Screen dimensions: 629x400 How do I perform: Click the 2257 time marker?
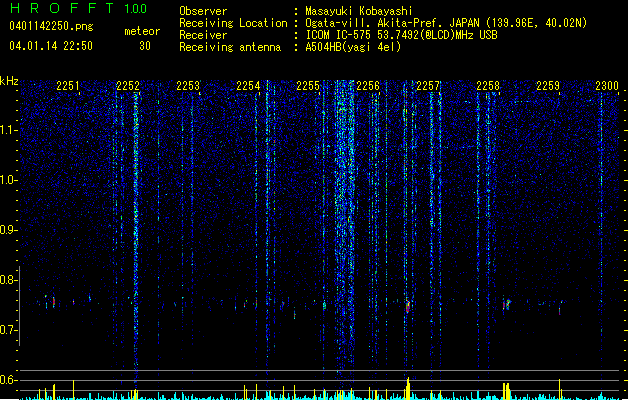(x=428, y=86)
